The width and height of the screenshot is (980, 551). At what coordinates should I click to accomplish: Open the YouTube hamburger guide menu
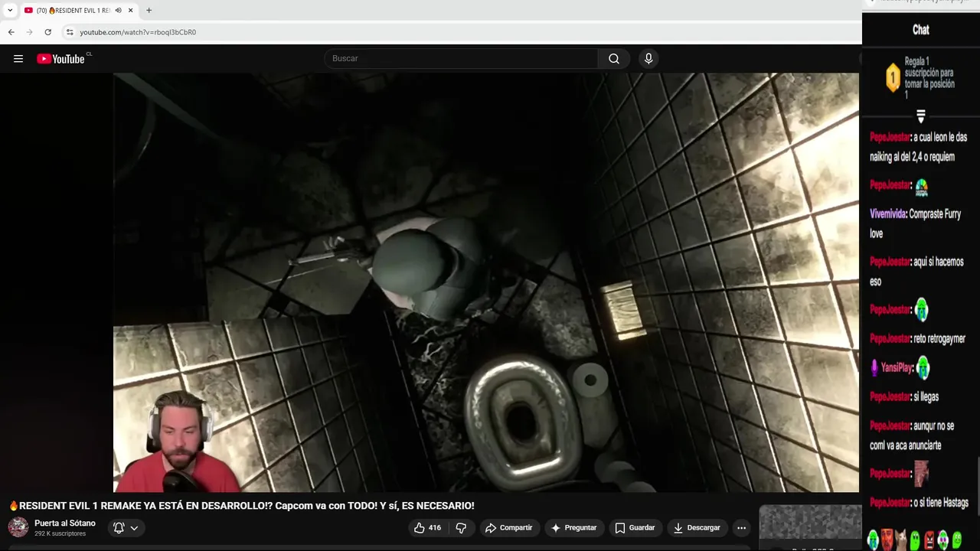click(x=18, y=59)
